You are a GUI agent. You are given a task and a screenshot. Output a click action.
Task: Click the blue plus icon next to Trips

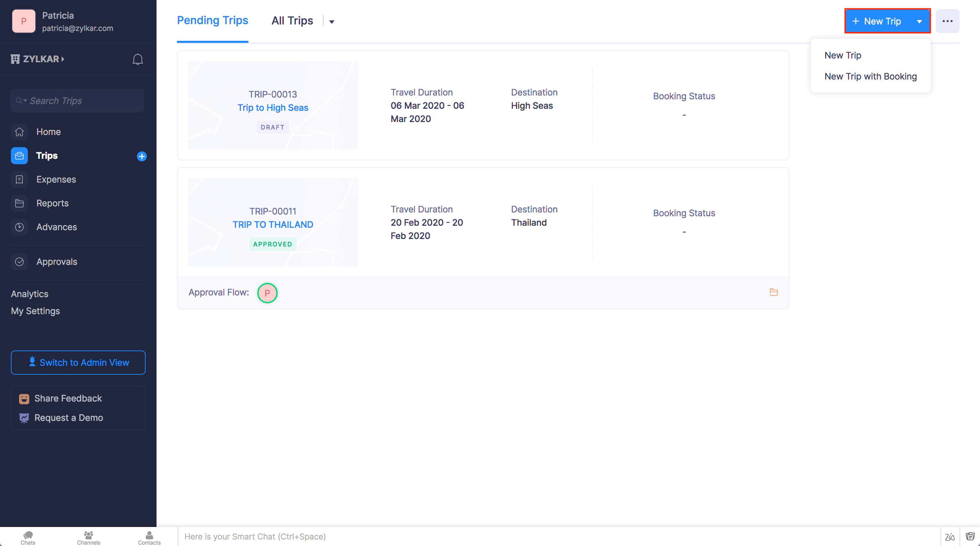(x=142, y=156)
